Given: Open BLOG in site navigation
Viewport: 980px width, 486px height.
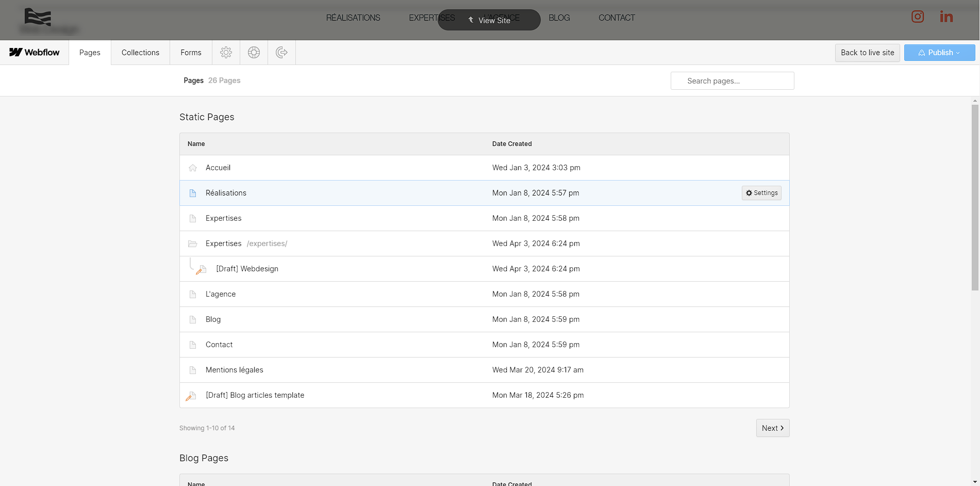Looking at the screenshot, I should point(559,18).
